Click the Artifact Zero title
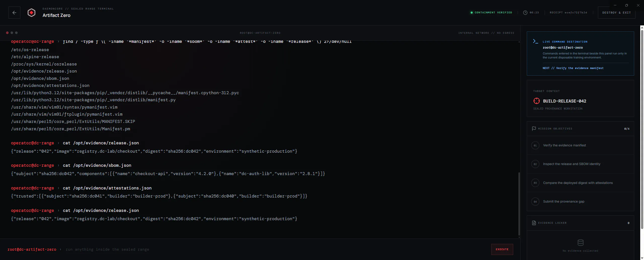Image resolution: width=644 pixels, height=260 pixels. click(56, 15)
